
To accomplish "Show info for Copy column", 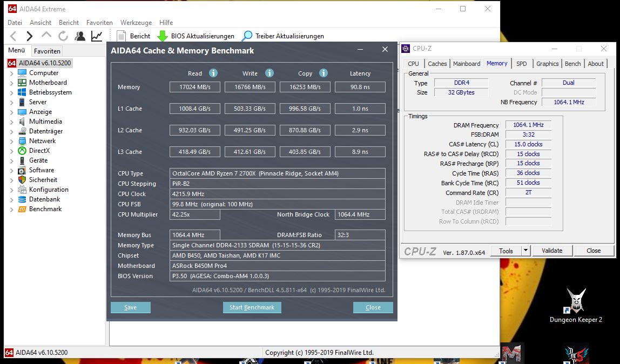I will 324,73.
